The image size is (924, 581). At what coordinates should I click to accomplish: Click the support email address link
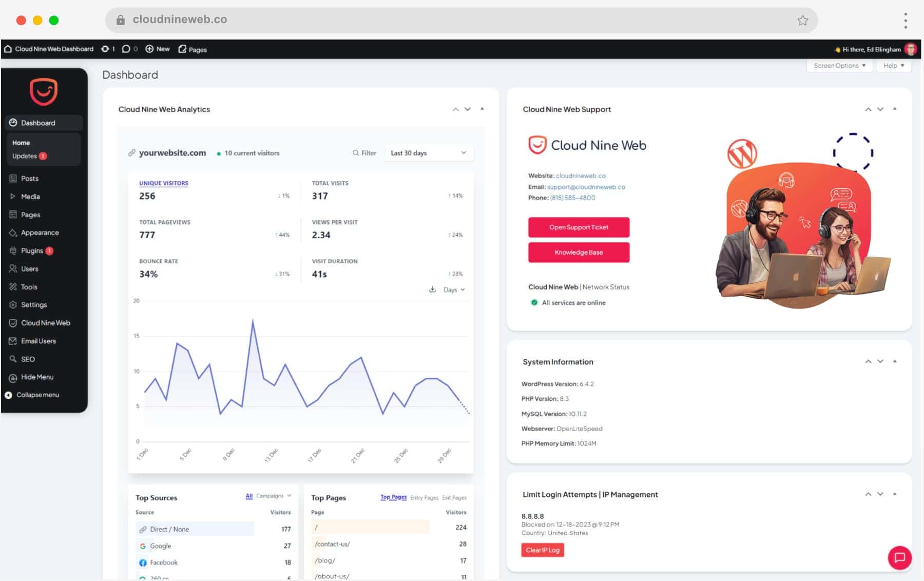(x=586, y=187)
